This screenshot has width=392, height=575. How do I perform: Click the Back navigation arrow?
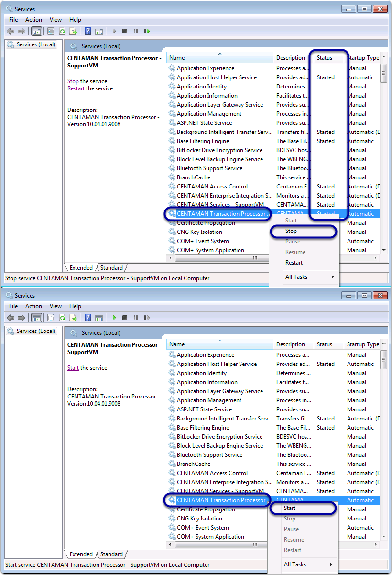point(11,31)
